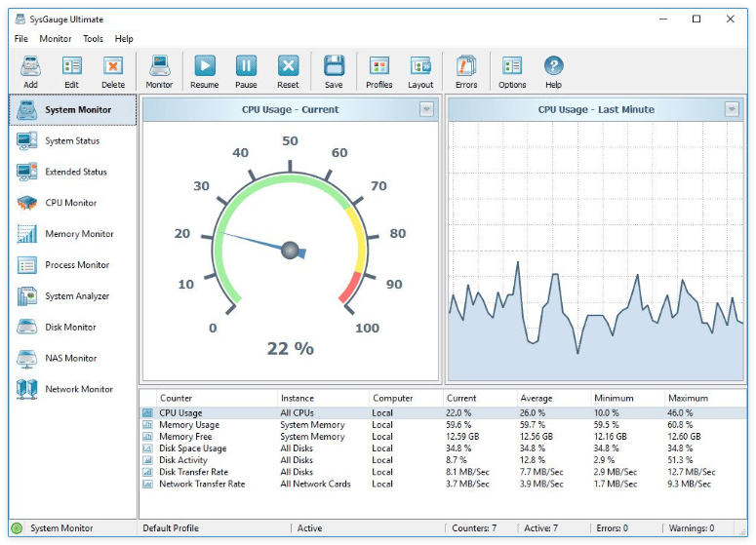Open the Tools menu
The width and height of the screenshot is (756, 545).
(93, 39)
